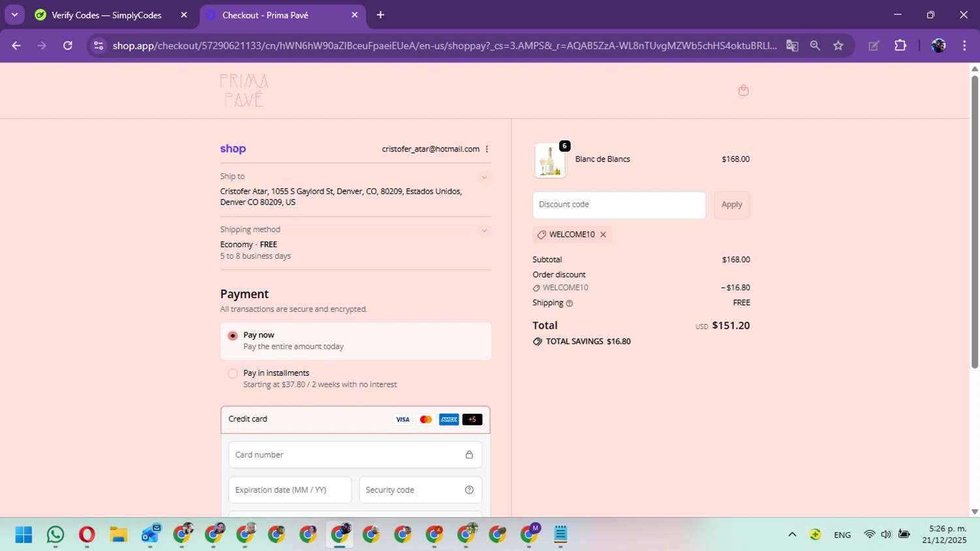Focus the Expiration date field

(x=290, y=490)
